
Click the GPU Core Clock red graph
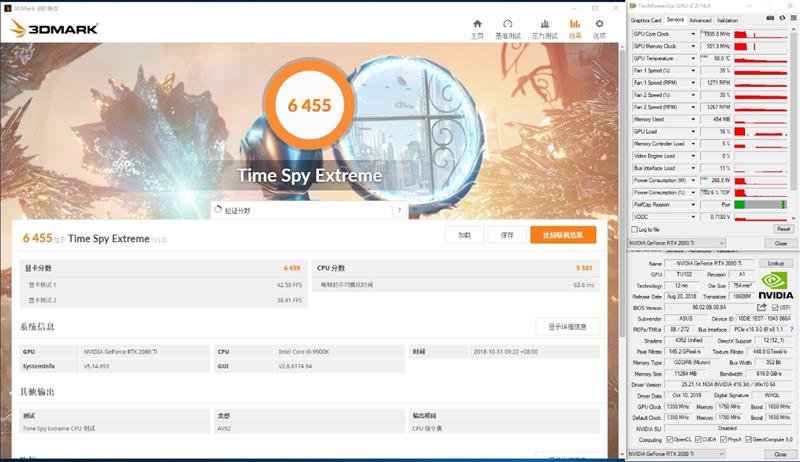pyautogui.click(x=760, y=34)
